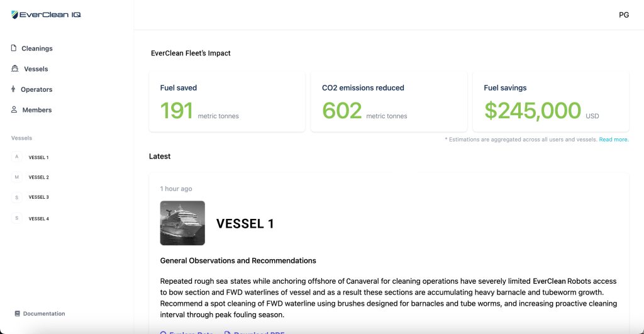Click the Vessels ship icon in sidebar
The width and height of the screenshot is (644, 334).
click(15, 69)
